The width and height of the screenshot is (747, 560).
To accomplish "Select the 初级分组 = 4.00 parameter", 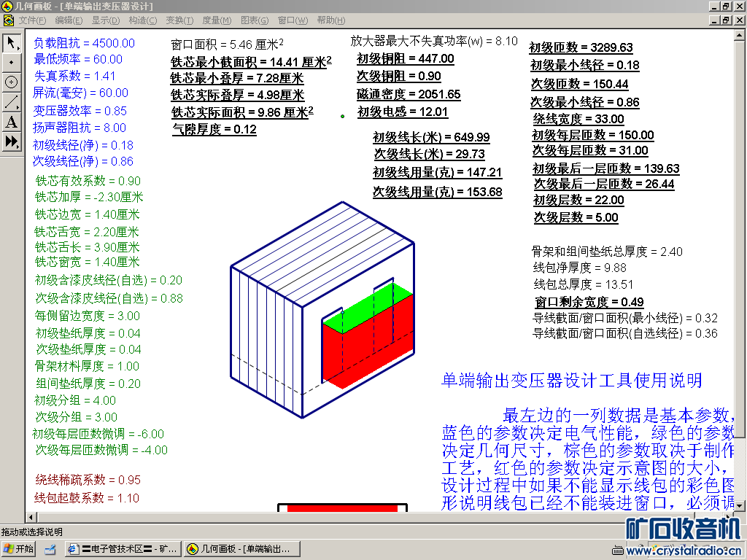I will coord(75,400).
